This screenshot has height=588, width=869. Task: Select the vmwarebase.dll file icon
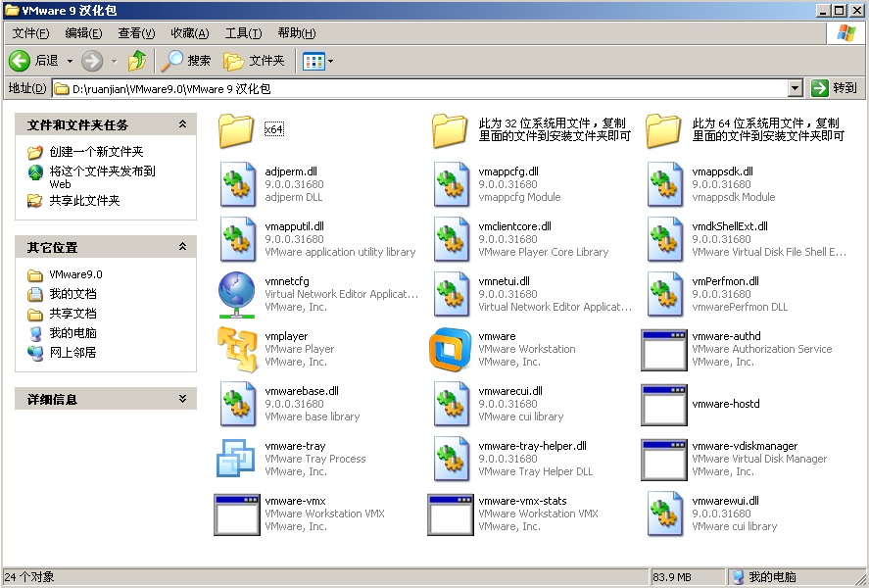(x=238, y=404)
